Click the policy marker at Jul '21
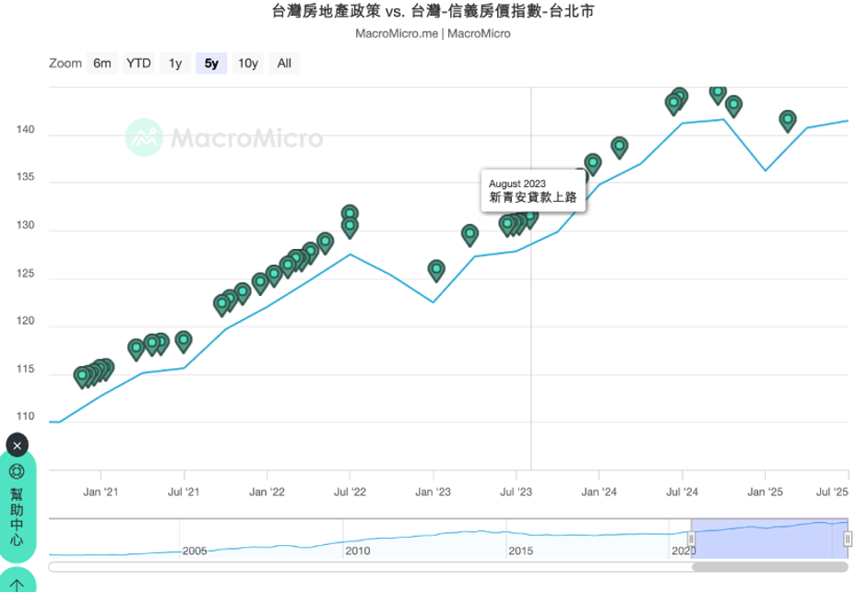Viewport: 868px width, 593px height. point(184,340)
